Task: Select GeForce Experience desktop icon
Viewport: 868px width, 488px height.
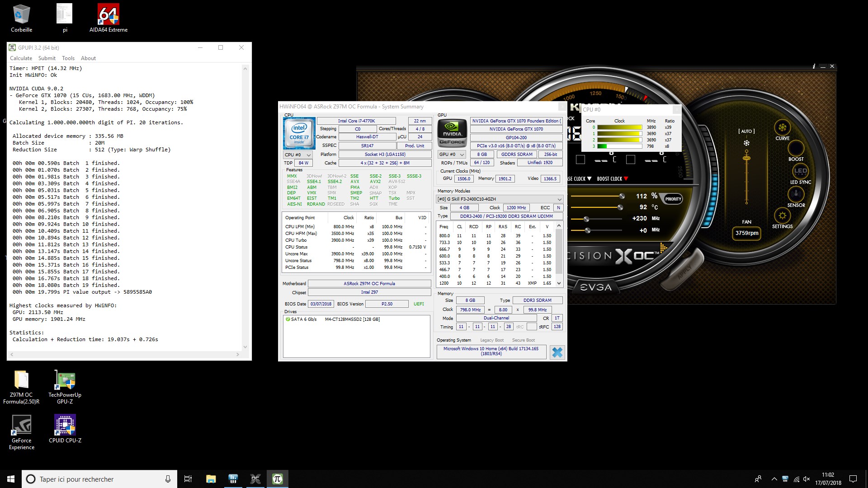Action: [21, 432]
